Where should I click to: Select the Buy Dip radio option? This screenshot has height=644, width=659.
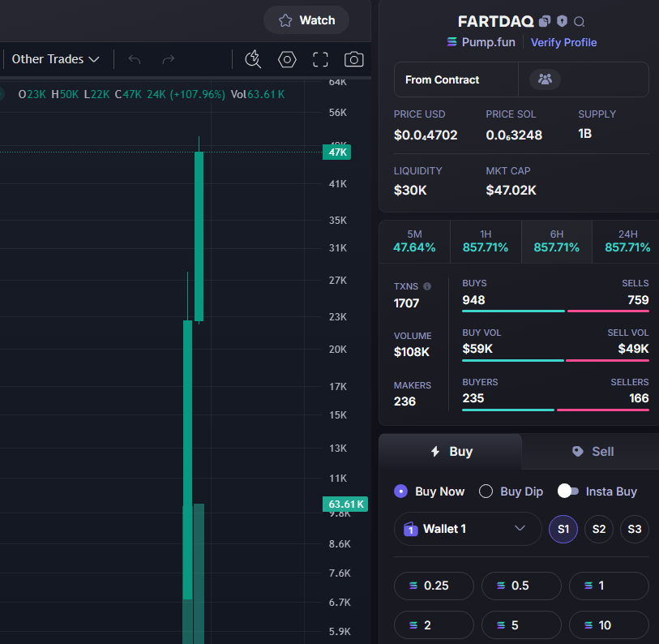511,492
